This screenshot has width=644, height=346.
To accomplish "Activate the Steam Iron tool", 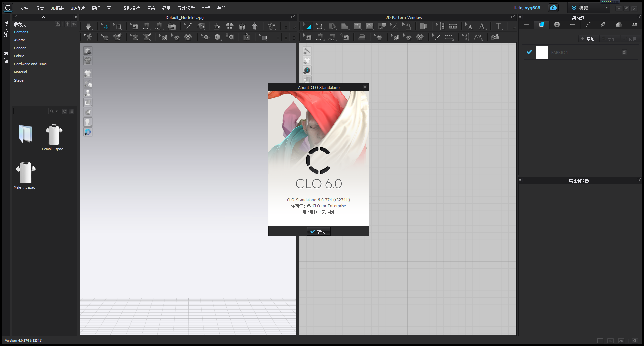I will coord(362,37).
